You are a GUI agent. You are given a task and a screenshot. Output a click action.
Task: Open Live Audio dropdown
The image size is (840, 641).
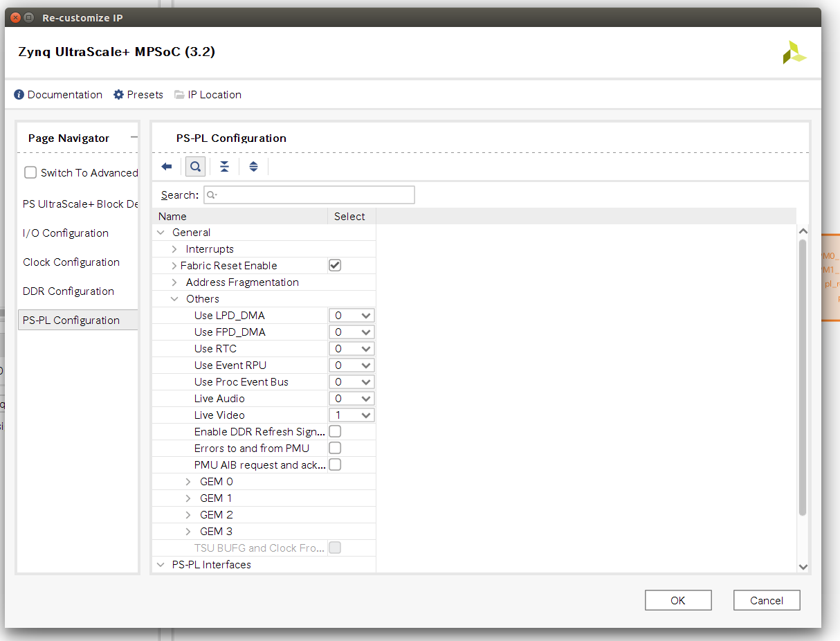(351, 399)
